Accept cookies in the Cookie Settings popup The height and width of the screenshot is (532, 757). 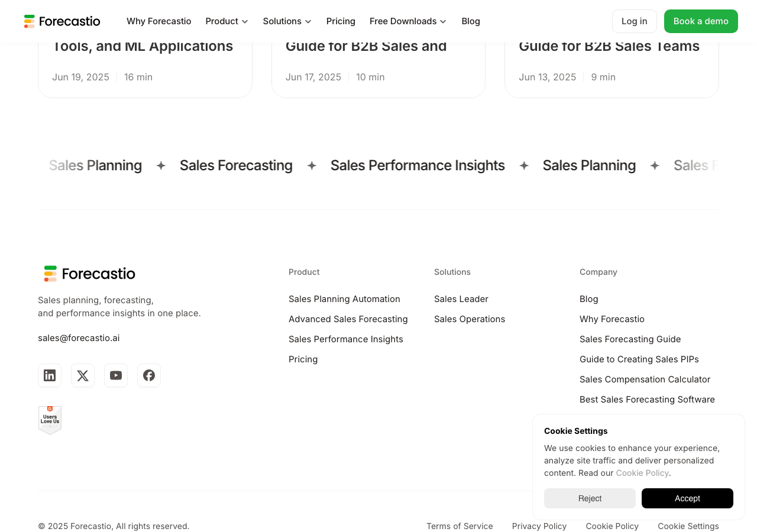click(687, 498)
